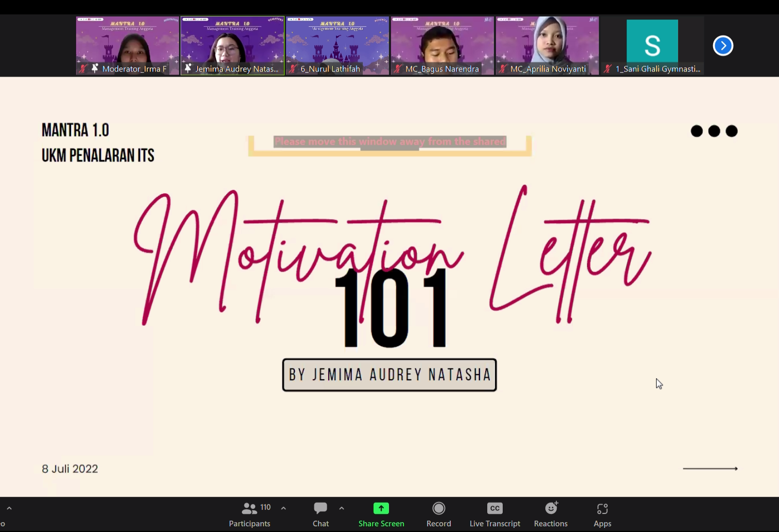
Task: Expand the Participants options caret
Action: (284, 508)
